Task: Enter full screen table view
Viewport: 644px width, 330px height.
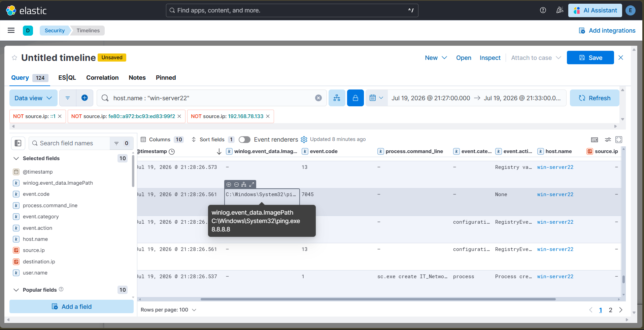Action: coord(619,140)
